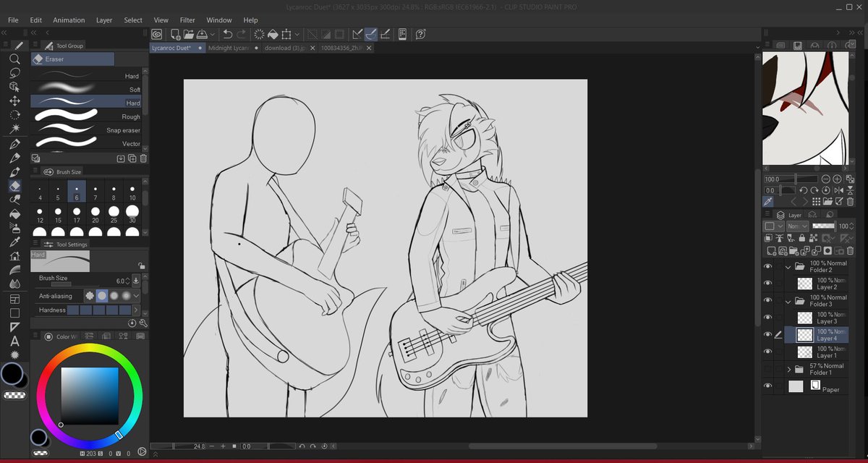Click the Clip Studio support help icon
This screenshot has width=868, height=463.
coord(420,34)
